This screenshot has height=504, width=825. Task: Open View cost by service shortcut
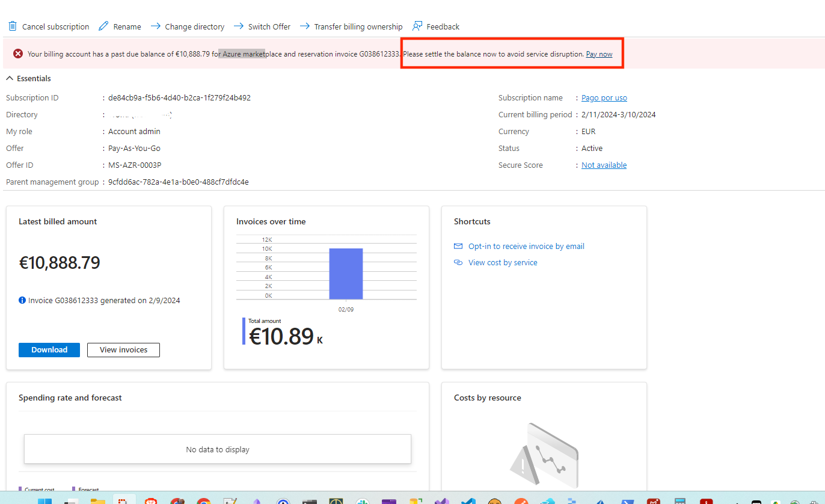coord(503,262)
